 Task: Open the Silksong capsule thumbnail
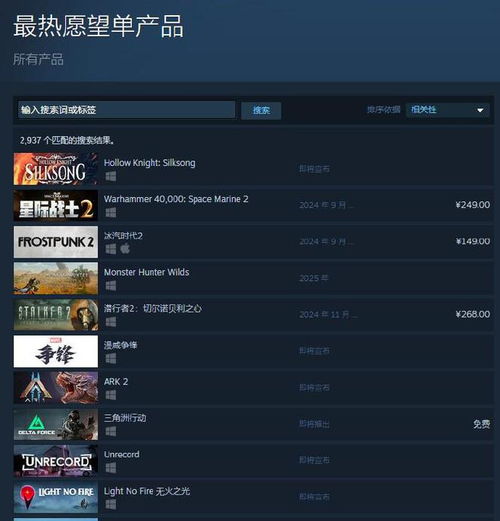56,169
